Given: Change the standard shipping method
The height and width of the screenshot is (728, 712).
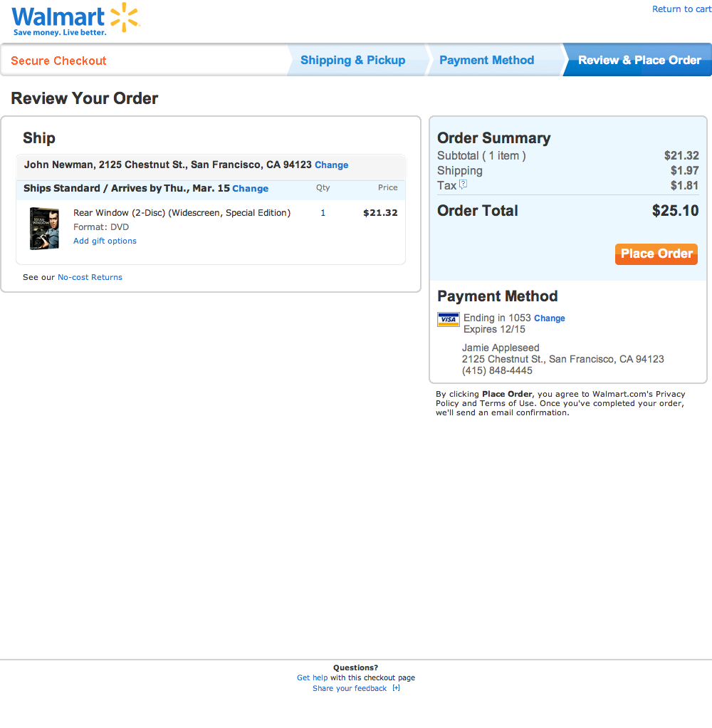Looking at the screenshot, I should tap(250, 188).
